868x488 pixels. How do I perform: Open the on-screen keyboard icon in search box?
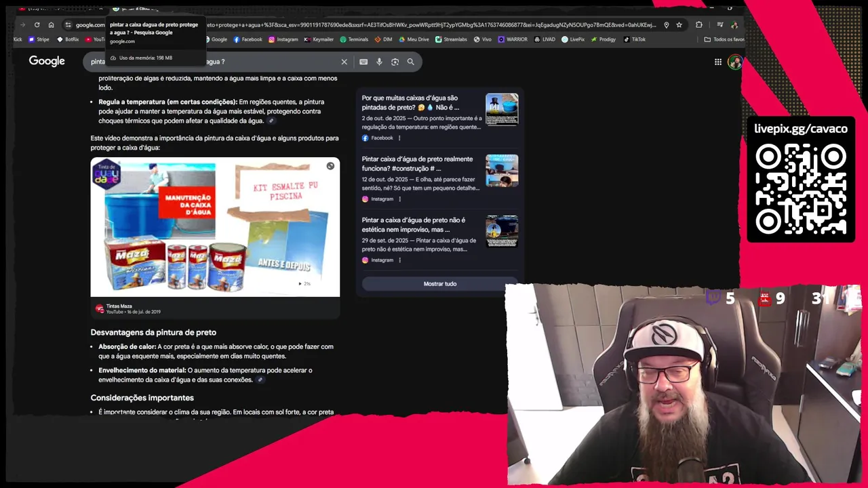tap(363, 62)
